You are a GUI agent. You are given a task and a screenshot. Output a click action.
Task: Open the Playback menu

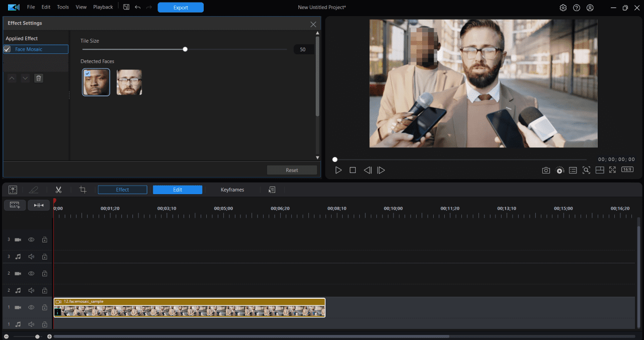[x=103, y=7]
